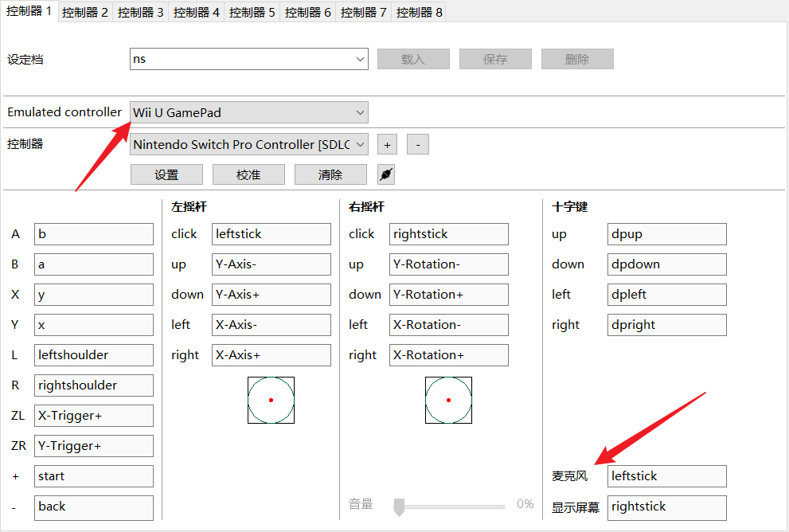Click the ZL mapping field X-Trigger+
Screen dimensions: 789x532
tap(94, 416)
